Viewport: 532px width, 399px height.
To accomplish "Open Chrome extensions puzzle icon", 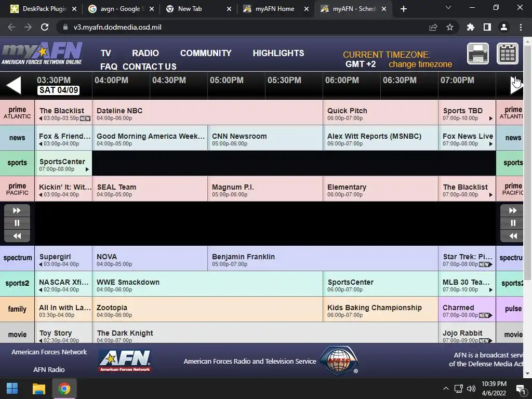I will 470,27.
